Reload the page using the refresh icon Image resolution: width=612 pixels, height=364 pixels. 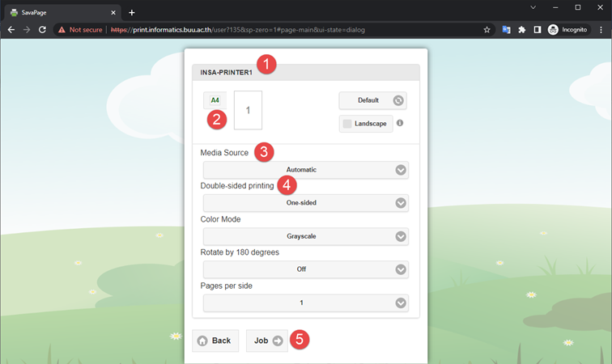point(42,30)
